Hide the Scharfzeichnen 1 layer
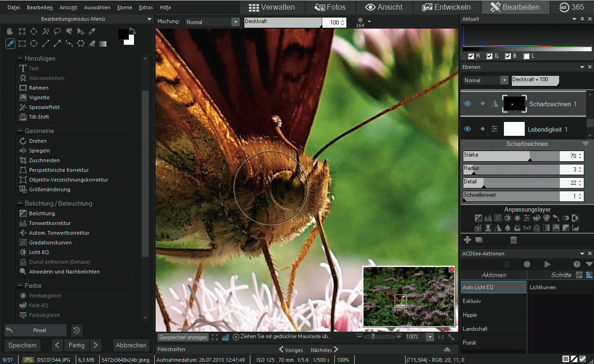594x364 pixels. (467, 104)
